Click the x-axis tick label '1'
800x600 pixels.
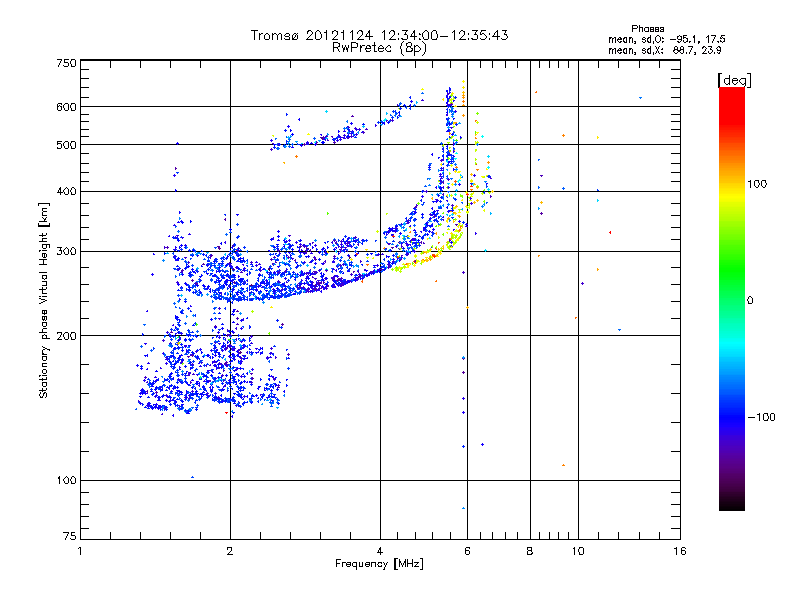point(80,551)
